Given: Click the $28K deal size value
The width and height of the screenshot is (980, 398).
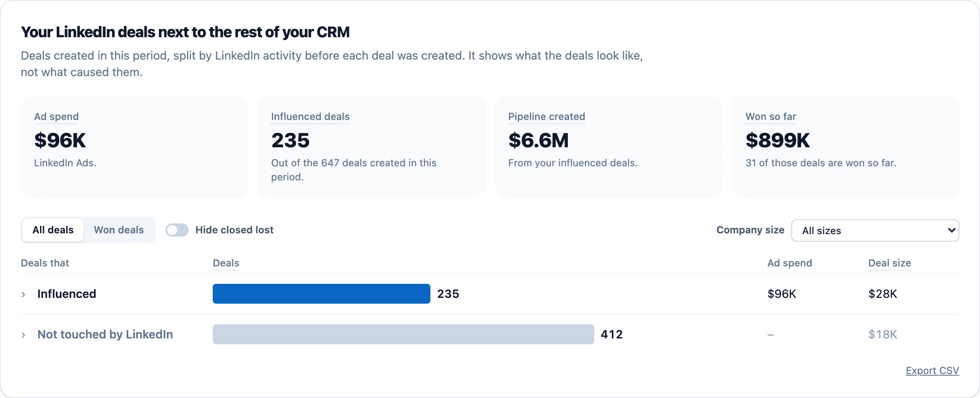Looking at the screenshot, I should tap(883, 294).
